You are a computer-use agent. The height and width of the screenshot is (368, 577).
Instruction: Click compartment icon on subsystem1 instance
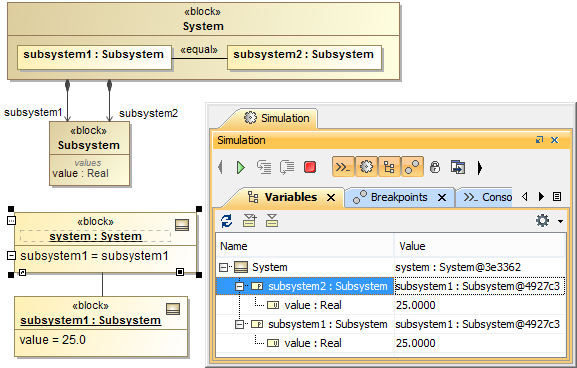[173, 309]
